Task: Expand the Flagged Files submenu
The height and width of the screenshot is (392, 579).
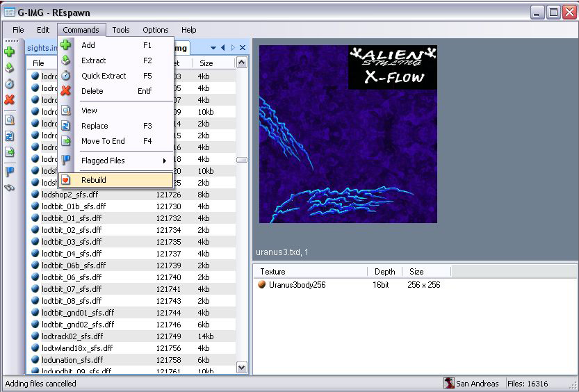Action: tap(115, 161)
